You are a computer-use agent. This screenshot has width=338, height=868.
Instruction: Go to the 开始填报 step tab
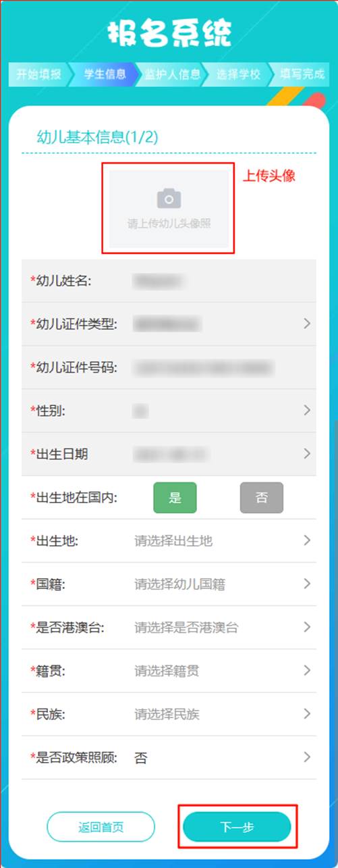point(38,74)
